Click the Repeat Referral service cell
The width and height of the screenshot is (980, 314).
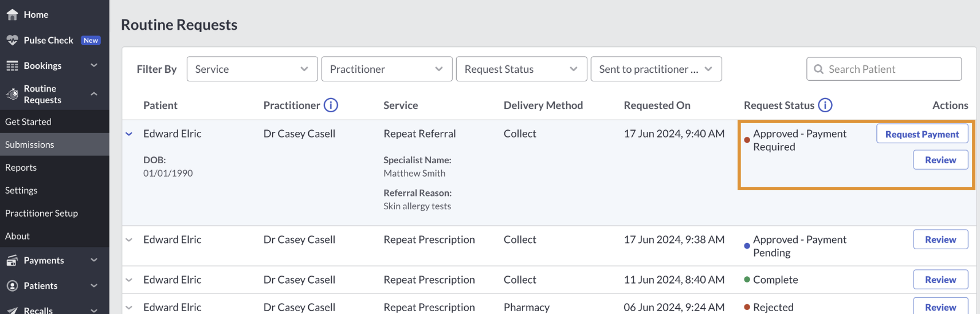420,134
